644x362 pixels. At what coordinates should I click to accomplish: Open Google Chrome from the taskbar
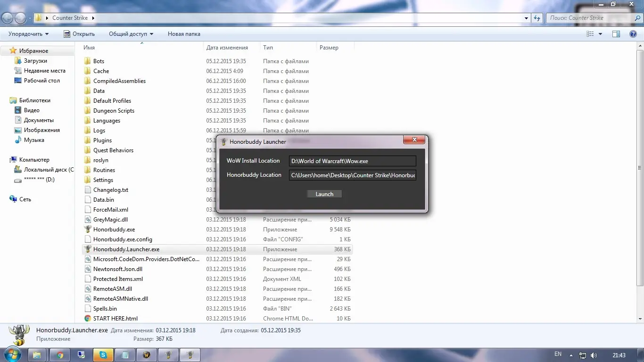(60, 355)
